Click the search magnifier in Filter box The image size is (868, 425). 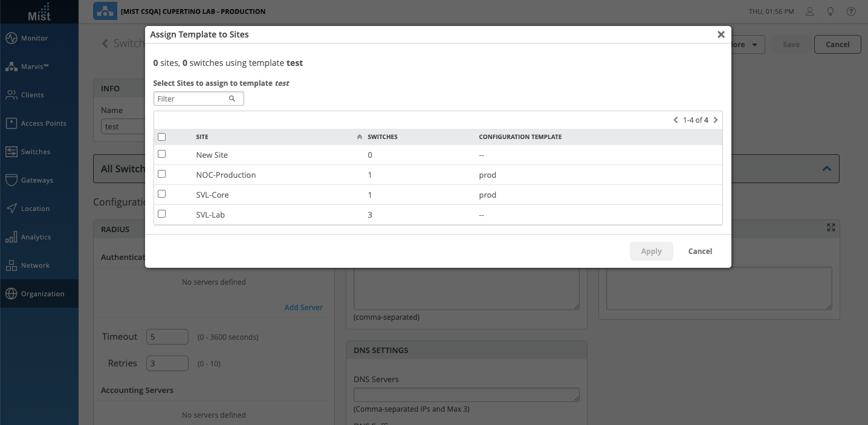232,99
